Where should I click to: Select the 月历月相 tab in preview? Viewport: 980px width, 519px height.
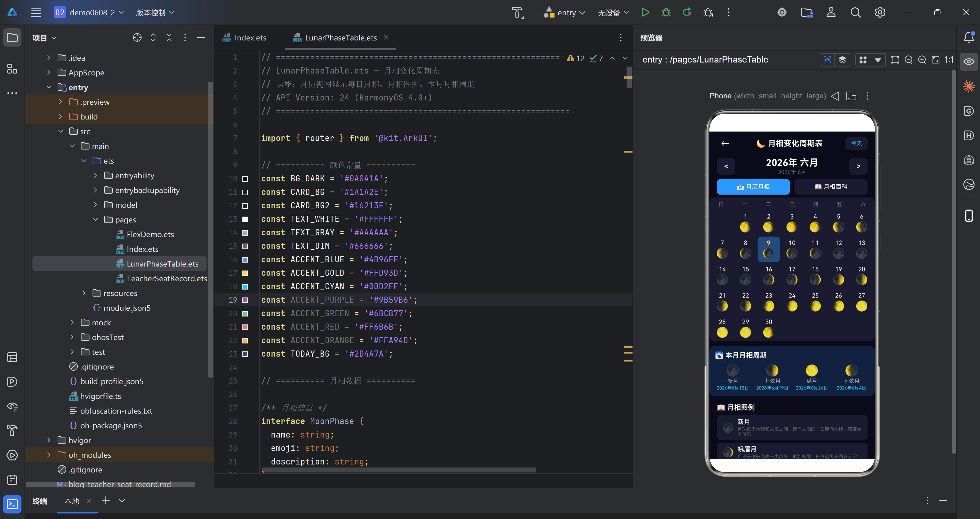coord(753,187)
